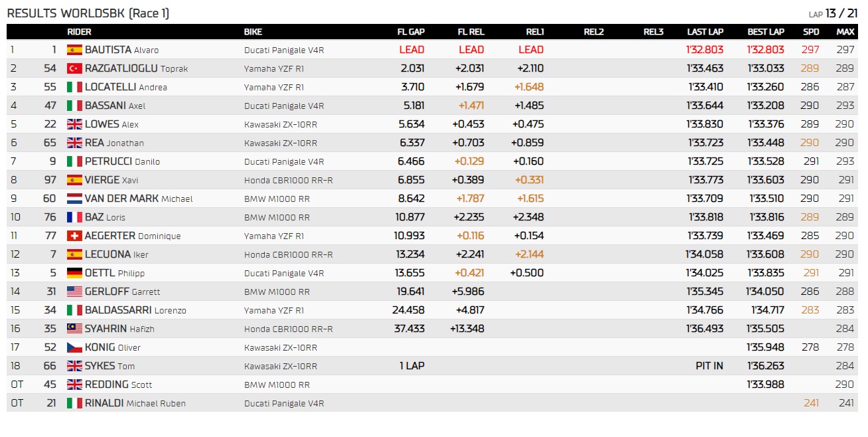Click Lecuona's FL gap 13.234

click(410, 254)
